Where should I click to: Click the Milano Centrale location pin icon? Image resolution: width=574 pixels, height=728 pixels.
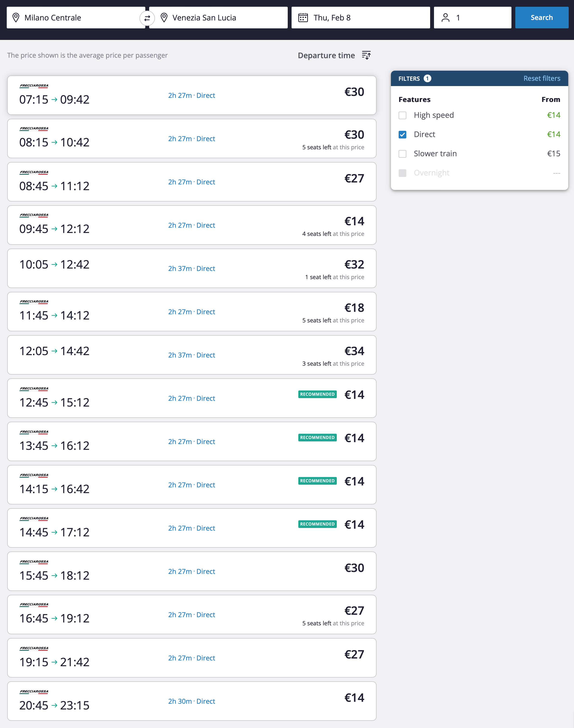pyautogui.click(x=16, y=18)
